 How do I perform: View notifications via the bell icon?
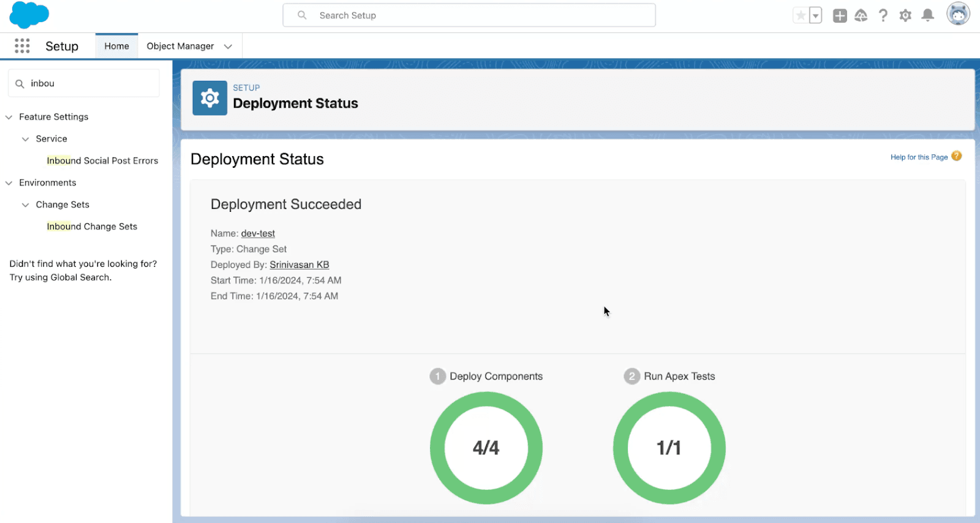(x=928, y=16)
